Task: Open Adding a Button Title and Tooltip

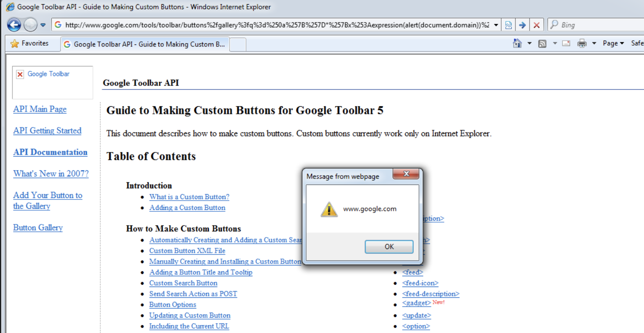Action: click(201, 272)
